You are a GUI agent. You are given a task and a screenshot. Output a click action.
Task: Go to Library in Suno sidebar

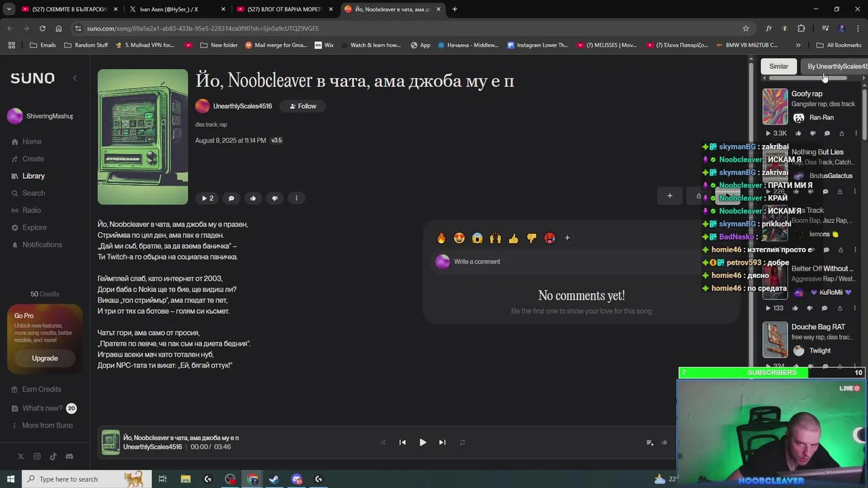coord(28,176)
